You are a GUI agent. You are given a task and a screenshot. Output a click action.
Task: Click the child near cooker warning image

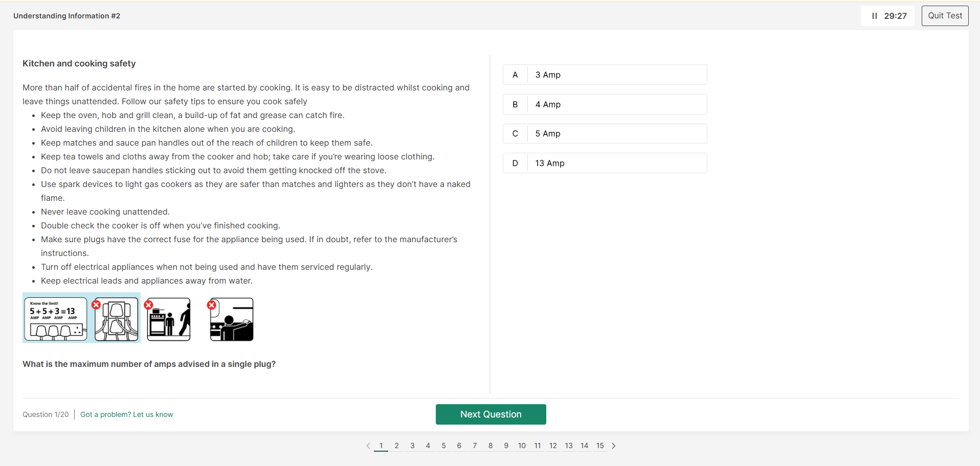tap(169, 319)
